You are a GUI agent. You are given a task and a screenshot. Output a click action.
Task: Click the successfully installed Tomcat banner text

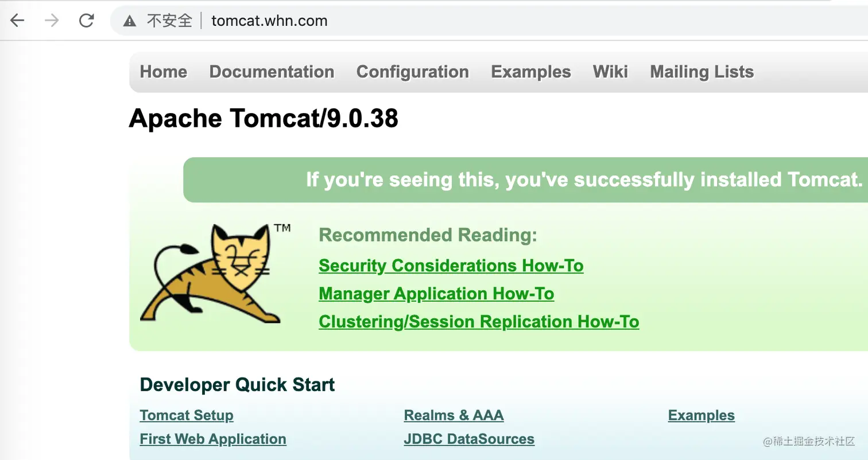point(584,180)
